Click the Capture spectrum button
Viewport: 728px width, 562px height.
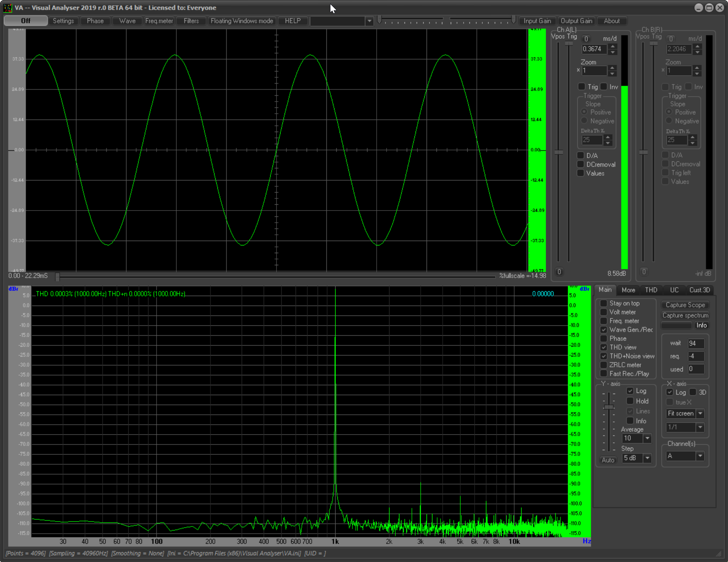point(685,315)
